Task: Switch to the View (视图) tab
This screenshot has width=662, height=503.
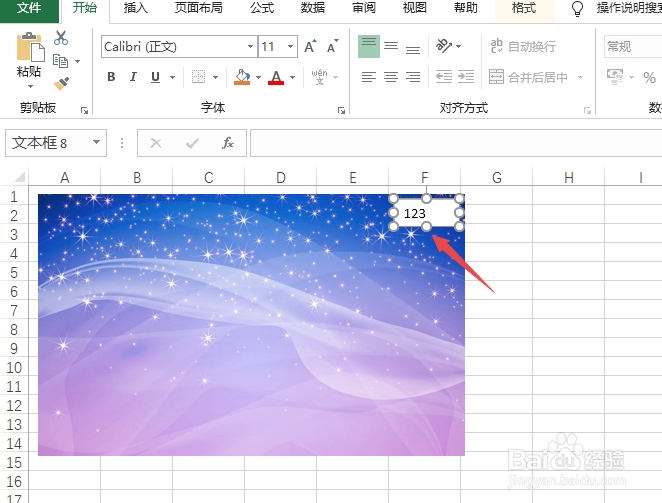Action: pyautogui.click(x=415, y=8)
